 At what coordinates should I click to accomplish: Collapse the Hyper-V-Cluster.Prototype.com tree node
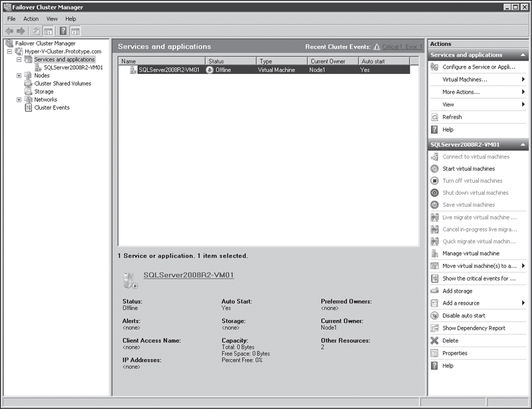[x=9, y=52]
